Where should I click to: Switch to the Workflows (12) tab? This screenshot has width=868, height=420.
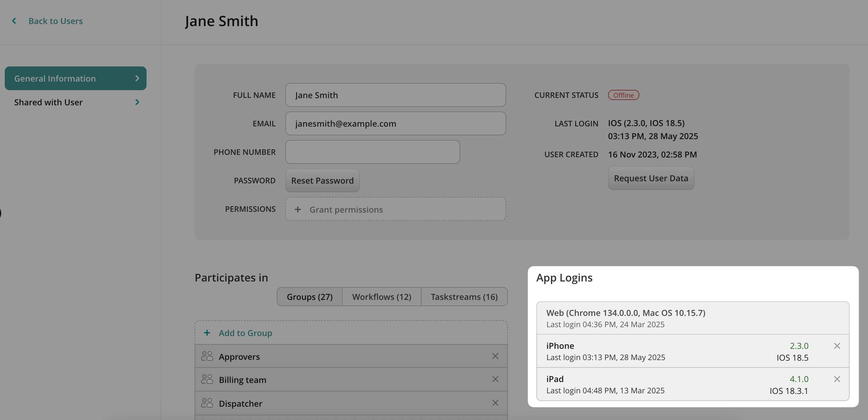(x=381, y=297)
